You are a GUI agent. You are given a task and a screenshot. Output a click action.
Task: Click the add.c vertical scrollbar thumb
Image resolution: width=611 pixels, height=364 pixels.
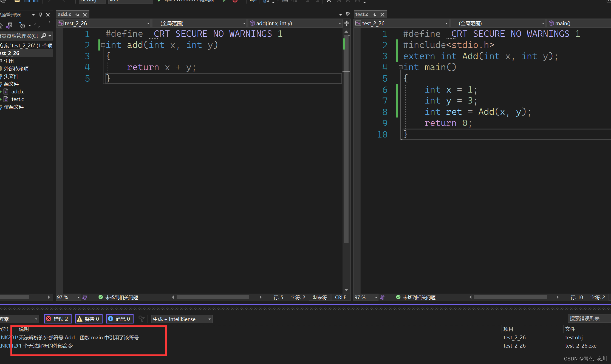[346, 140]
